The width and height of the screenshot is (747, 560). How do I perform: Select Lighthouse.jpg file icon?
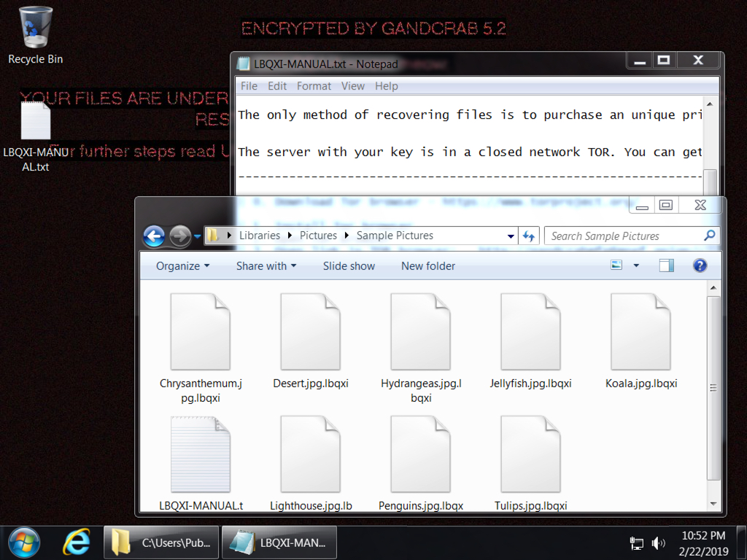[x=311, y=454]
